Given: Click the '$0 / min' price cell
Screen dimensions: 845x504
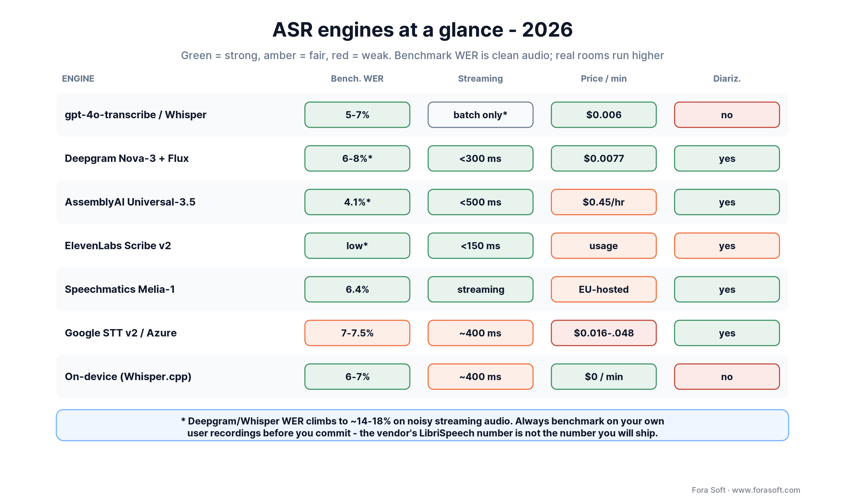Looking at the screenshot, I should pyautogui.click(x=604, y=377).
